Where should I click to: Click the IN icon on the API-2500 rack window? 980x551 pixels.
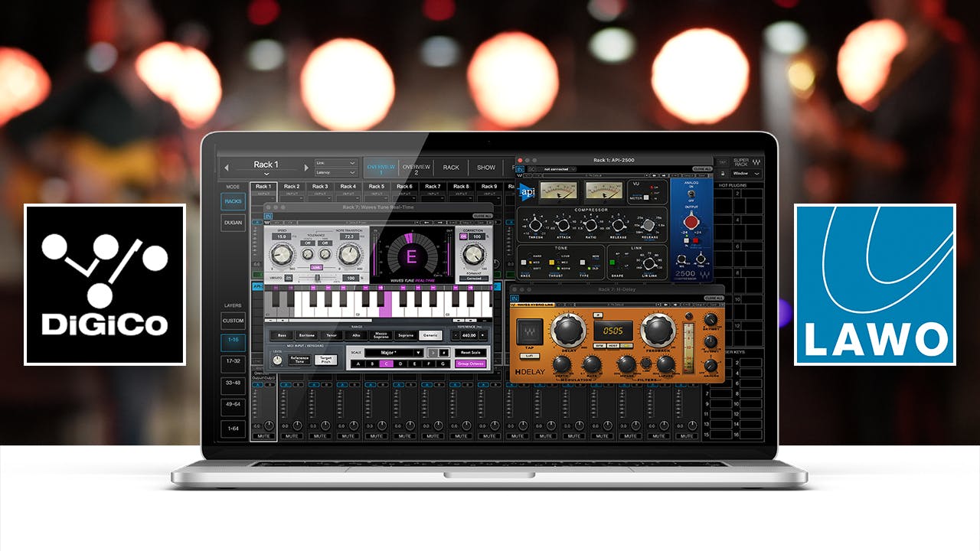pyautogui.click(x=521, y=170)
